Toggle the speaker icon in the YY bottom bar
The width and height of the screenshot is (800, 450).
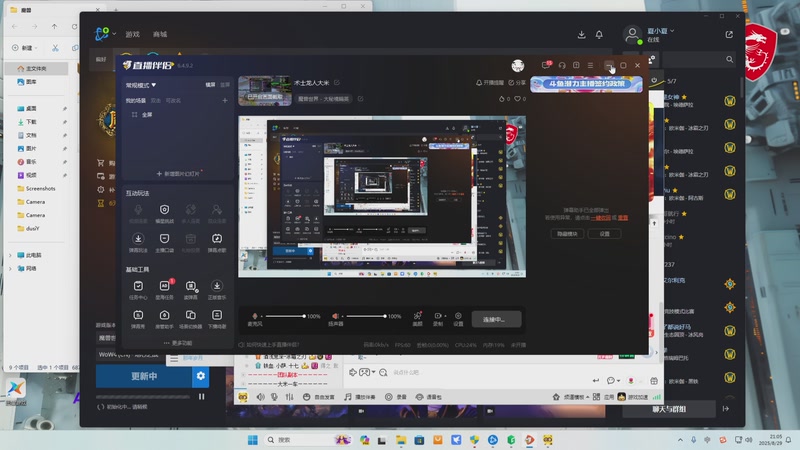(x=261, y=397)
